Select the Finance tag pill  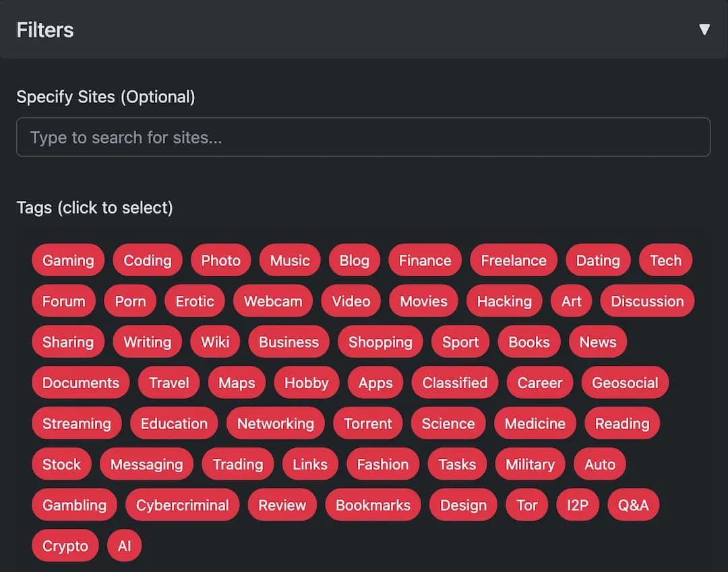pos(425,261)
